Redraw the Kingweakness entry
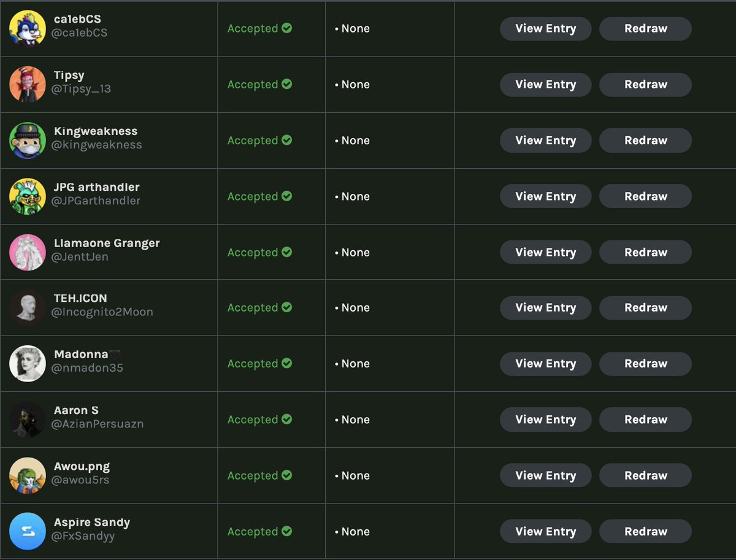 click(645, 140)
